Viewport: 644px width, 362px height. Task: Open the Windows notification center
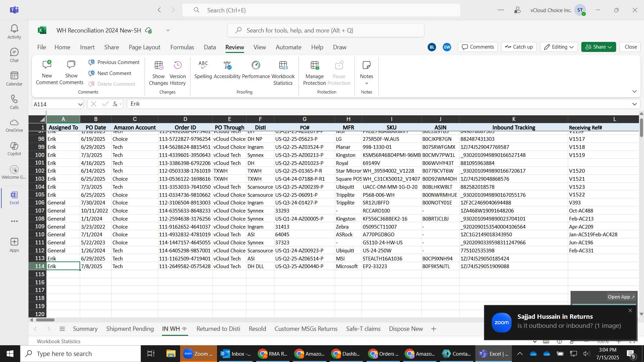point(631,354)
